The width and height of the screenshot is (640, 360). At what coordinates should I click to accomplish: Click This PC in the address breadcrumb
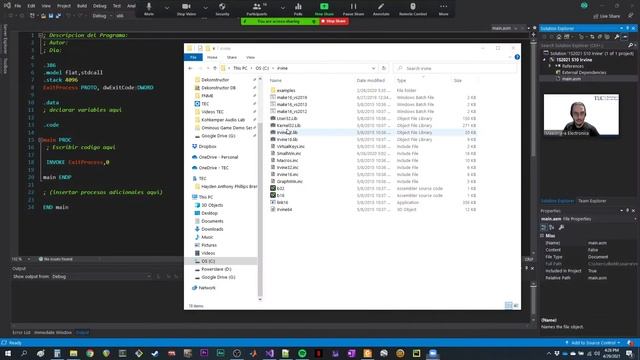(x=240, y=68)
